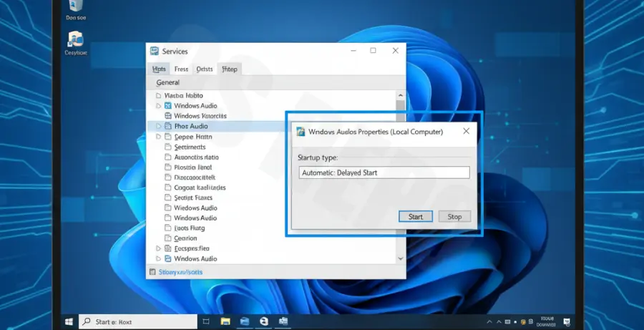644x330 pixels.
Task: Expand the Cepee Hattn tree item
Action: tap(159, 137)
